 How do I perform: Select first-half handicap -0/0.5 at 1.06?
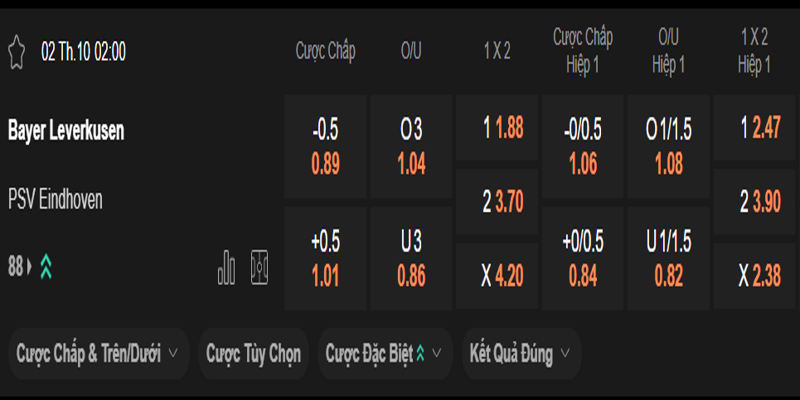click(x=583, y=147)
